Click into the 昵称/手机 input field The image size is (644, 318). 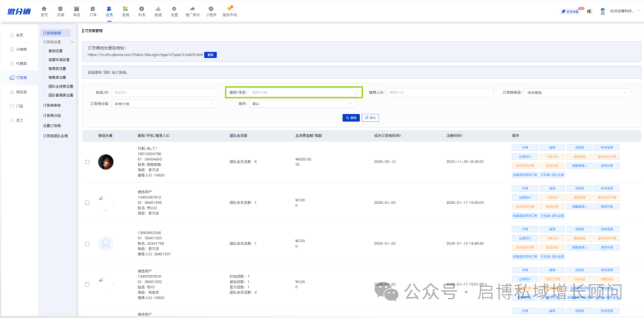[304, 92]
